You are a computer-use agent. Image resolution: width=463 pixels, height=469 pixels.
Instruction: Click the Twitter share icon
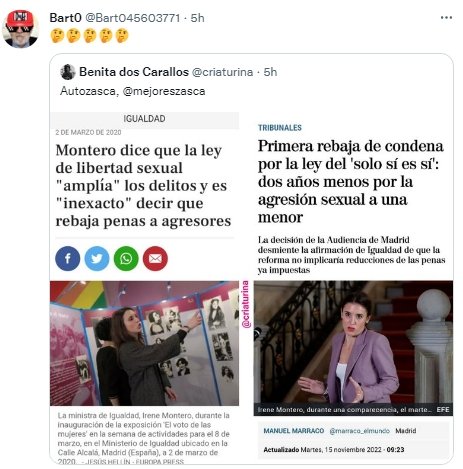click(x=97, y=258)
